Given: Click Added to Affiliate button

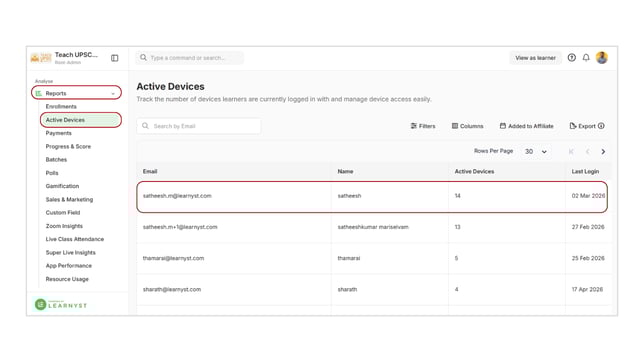Looking at the screenshot, I should coord(527,126).
